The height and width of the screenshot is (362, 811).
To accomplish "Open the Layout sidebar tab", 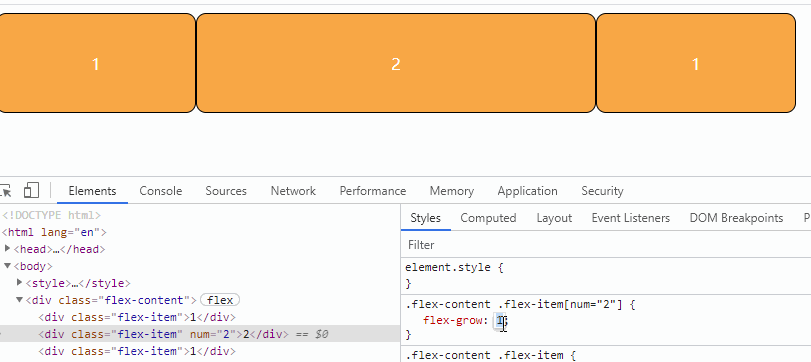I will point(554,218).
